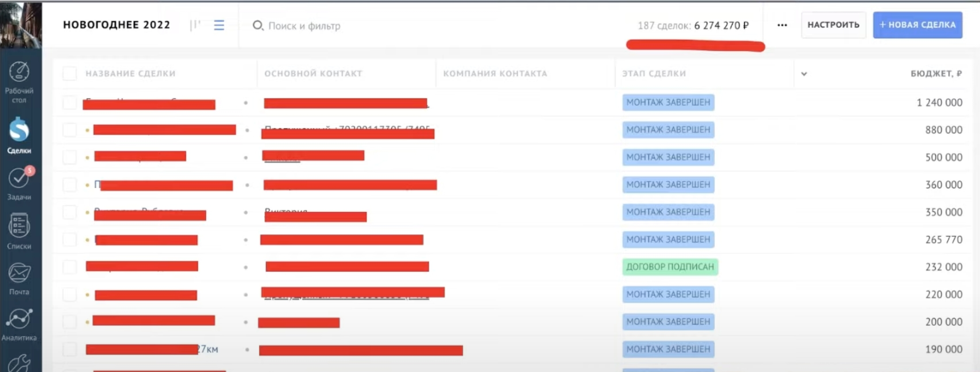Click the Поиск и фильтр field

pos(304,26)
